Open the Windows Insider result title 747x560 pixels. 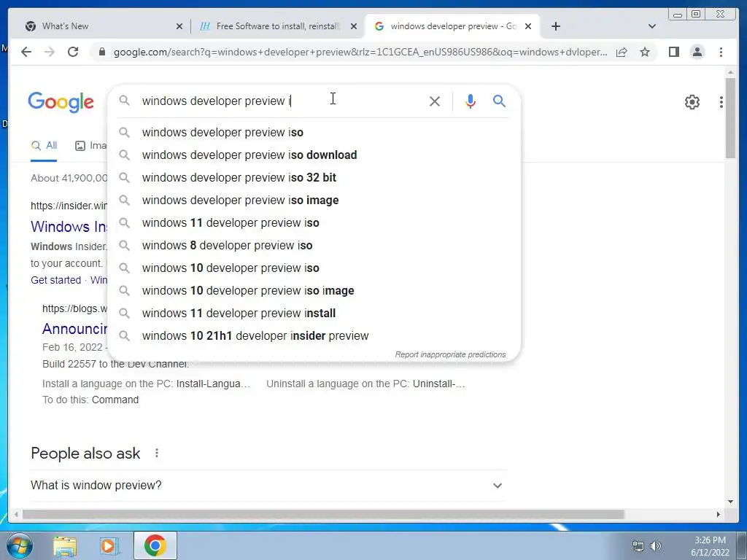pos(69,227)
